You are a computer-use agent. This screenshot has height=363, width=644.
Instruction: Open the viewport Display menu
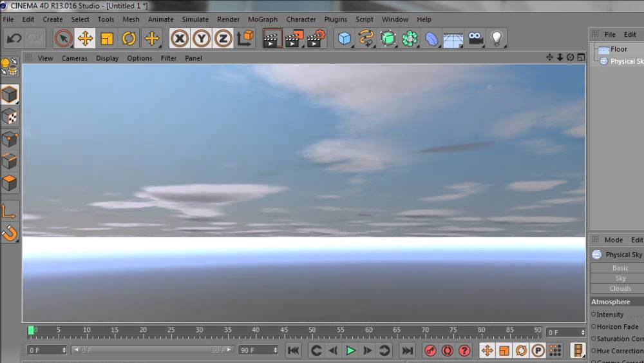107,58
